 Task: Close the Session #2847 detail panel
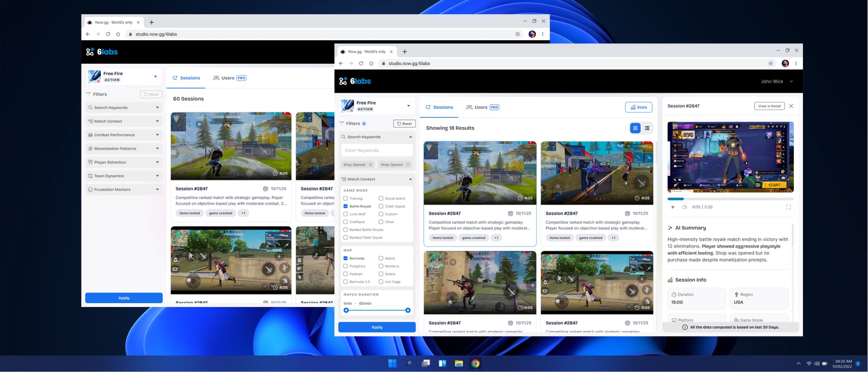click(x=791, y=106)
